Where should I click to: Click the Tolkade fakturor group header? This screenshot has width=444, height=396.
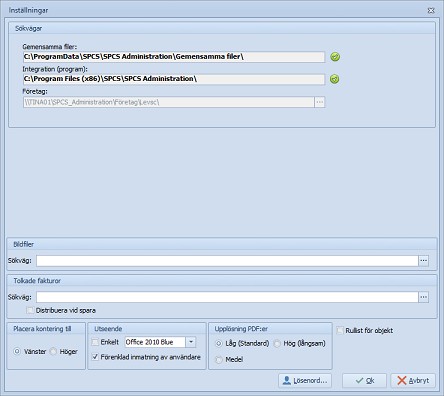pyautogui.click(x=222, y=281)
